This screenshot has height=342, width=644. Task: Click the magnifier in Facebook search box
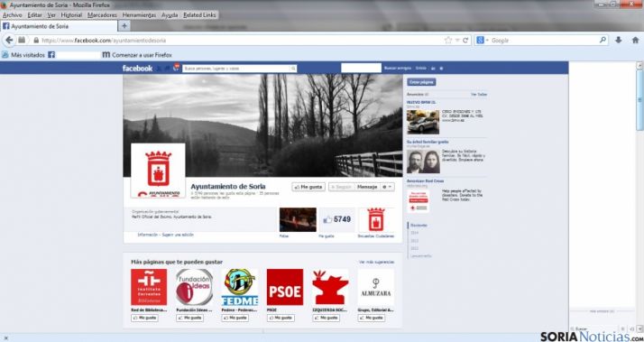click(x=293, y=69)
